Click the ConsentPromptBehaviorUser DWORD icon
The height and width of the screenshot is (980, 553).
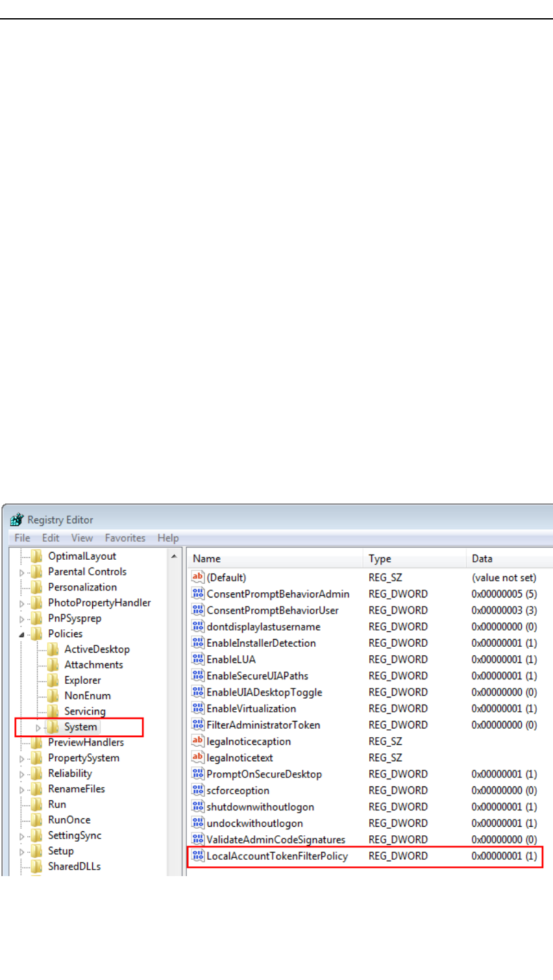point(198,610)
